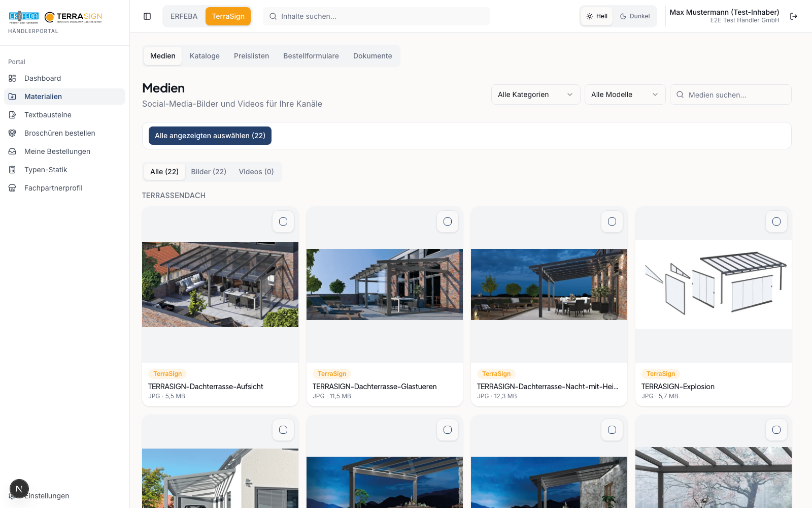Screen dimensions: 812x508
Task: Open Meine Bestellungen page
Action: point(64,151)
